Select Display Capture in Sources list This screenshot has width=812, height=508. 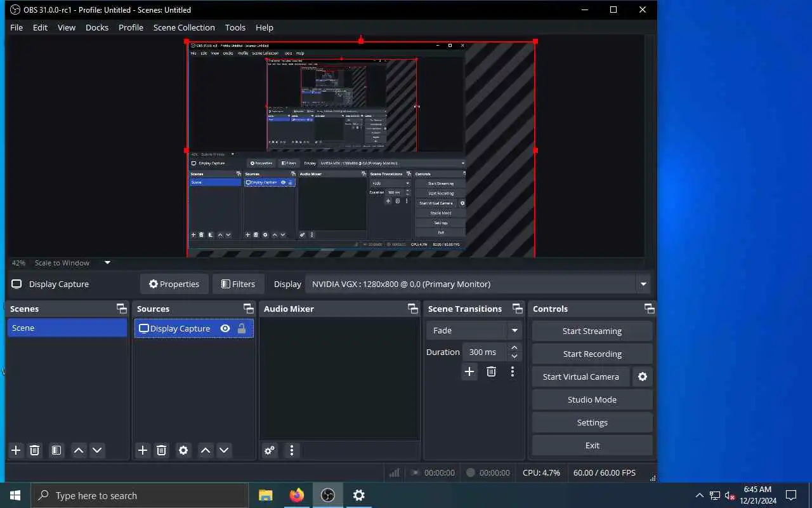[x=194, y=328]
